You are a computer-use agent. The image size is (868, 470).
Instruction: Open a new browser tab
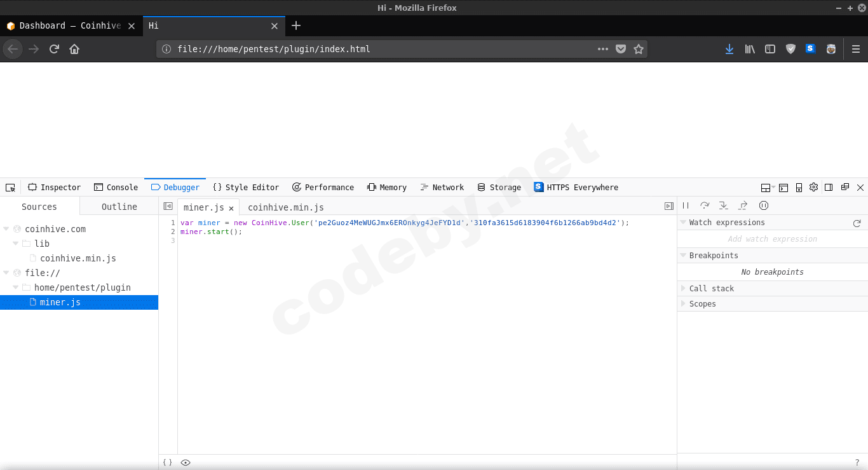click(296, 26)
